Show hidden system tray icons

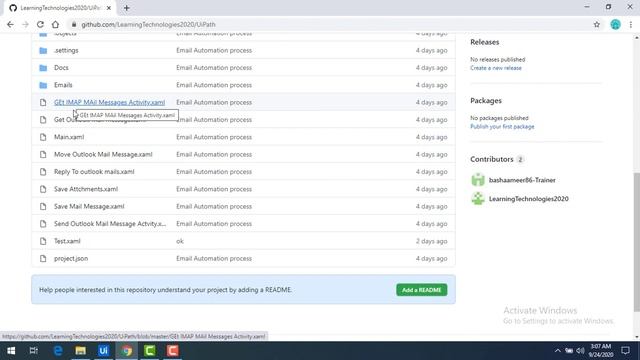(x=558, y=351)
